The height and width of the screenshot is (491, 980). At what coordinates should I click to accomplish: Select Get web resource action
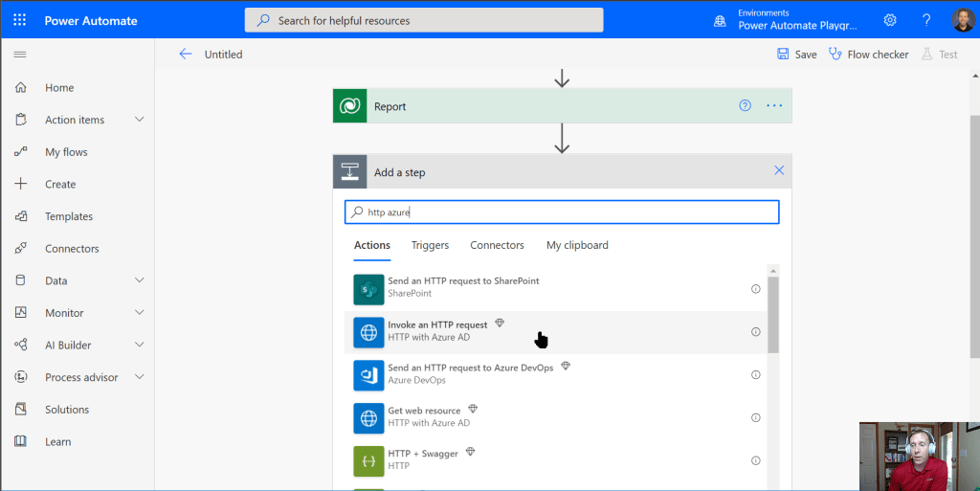pos(556,418)
